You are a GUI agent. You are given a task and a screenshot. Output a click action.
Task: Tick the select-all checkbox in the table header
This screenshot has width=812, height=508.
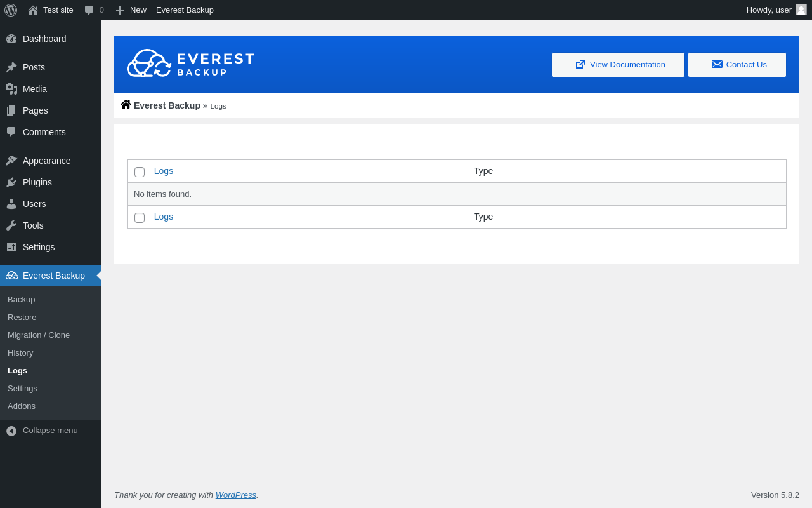pos(140,172)
